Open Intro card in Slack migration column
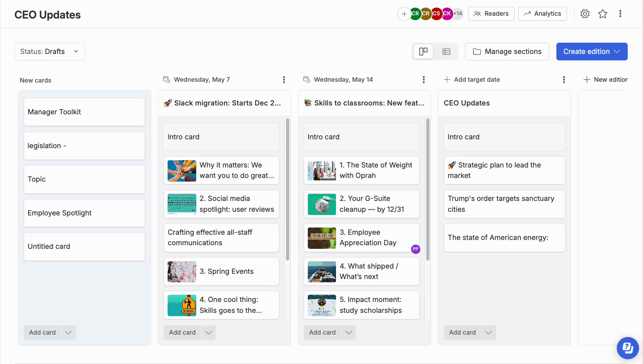Image resolution: width=643 pixels, height=364 pixels. tap(221, 137)
